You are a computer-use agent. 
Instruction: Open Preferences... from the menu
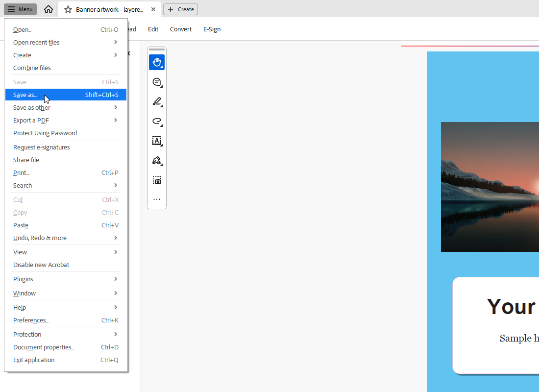66,320
